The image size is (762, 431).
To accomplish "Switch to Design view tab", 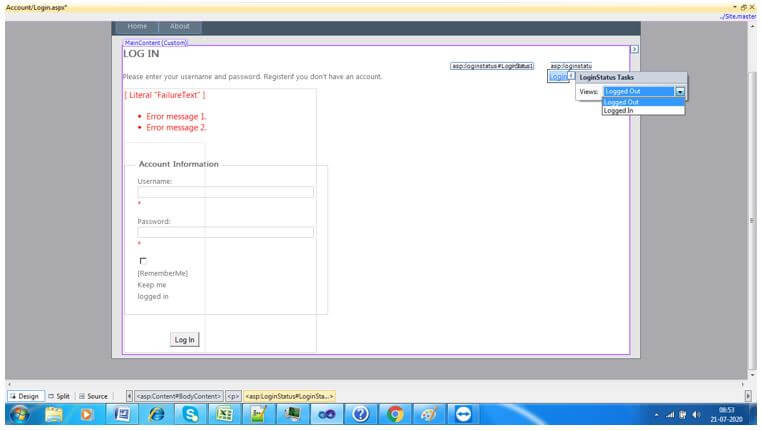I will pos(25,397).
